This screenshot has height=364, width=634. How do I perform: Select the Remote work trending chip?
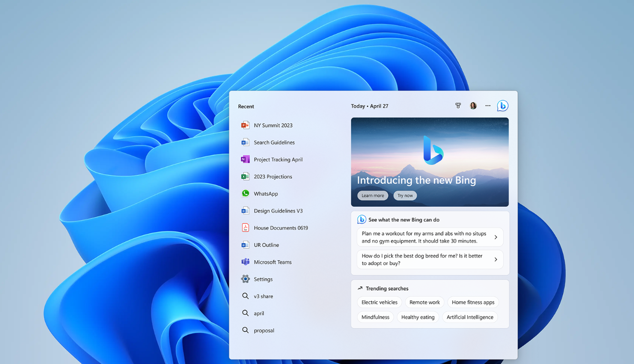(424, 302)
